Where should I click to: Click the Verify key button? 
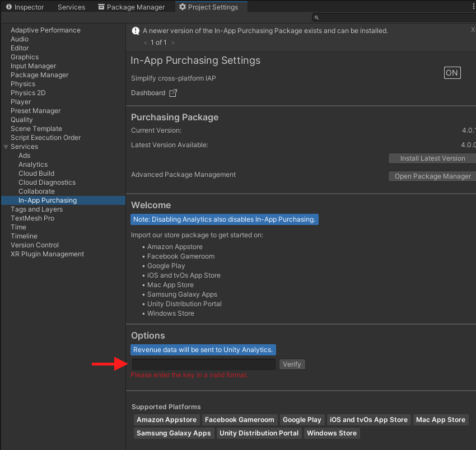292,364
